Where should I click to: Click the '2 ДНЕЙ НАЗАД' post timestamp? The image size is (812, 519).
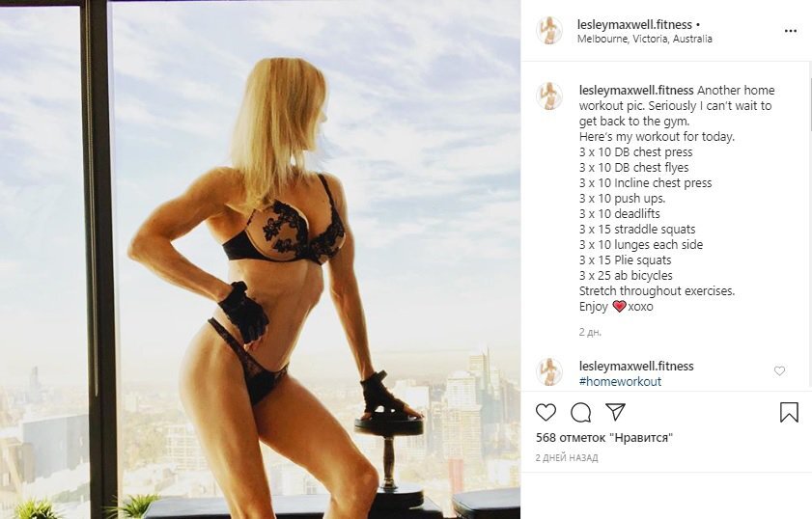(x=567, y=458)
